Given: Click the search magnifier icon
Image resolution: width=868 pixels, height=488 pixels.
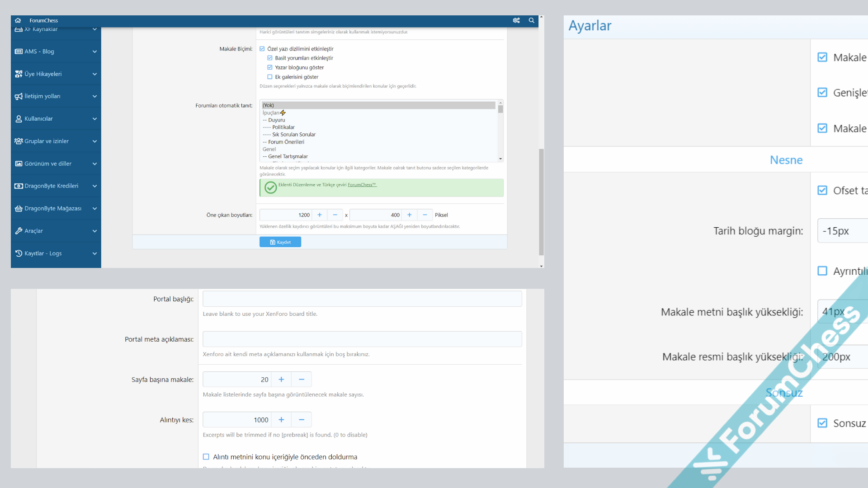Looking at the screenshot, I should [x=532, y=20].
